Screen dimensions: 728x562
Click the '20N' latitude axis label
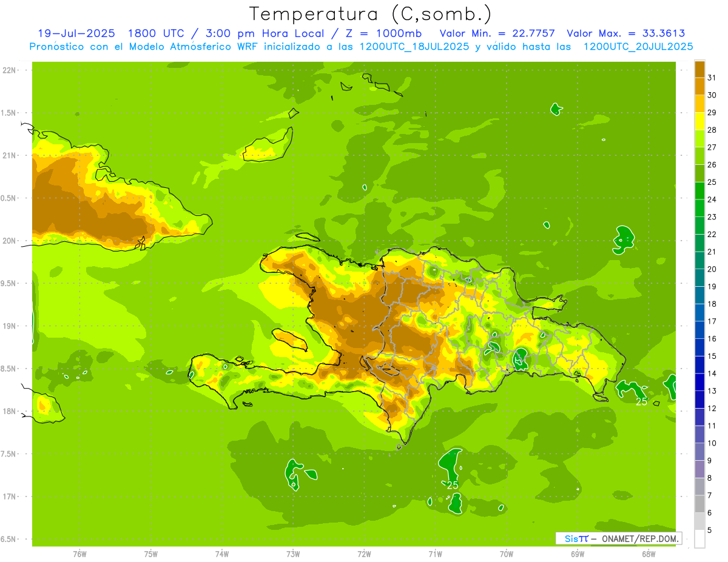(x=9, y=241)
